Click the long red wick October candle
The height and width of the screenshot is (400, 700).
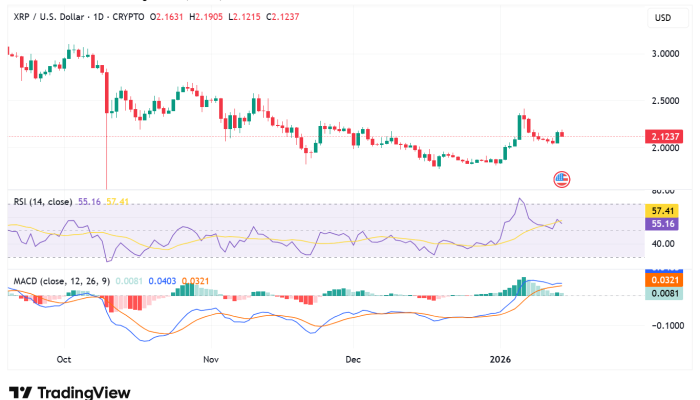coord(106,130)
